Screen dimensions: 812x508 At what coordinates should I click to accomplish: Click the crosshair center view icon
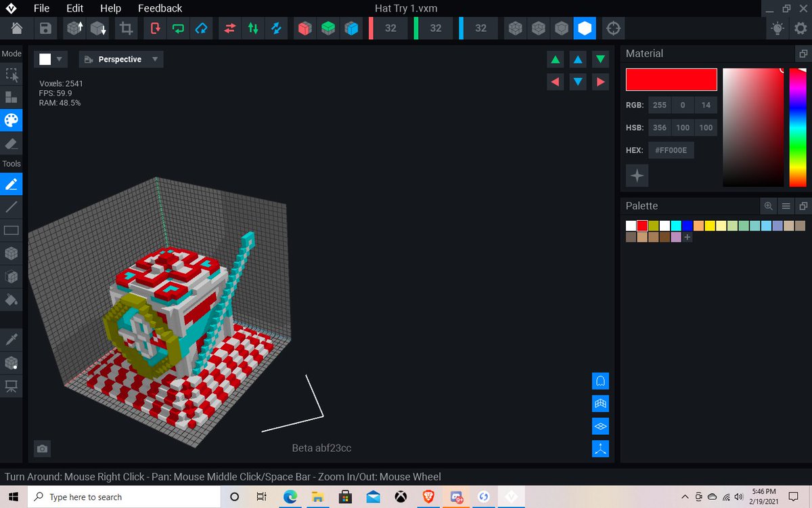pos(613,28)
